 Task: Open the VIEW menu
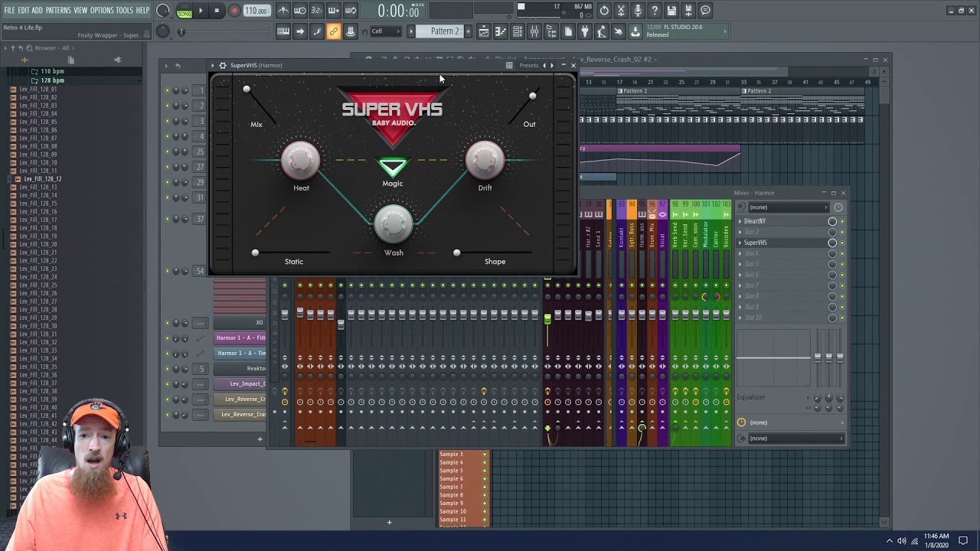pyautogui.click(x=80, y=10)
